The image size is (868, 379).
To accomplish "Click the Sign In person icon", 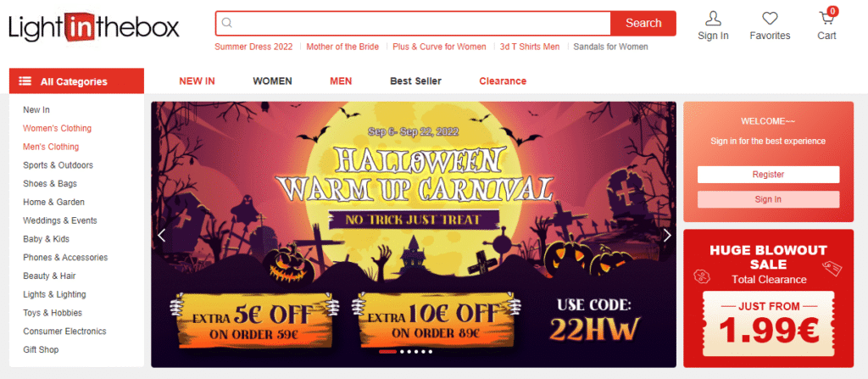I will pyautogui.click(x=713, y=19).
